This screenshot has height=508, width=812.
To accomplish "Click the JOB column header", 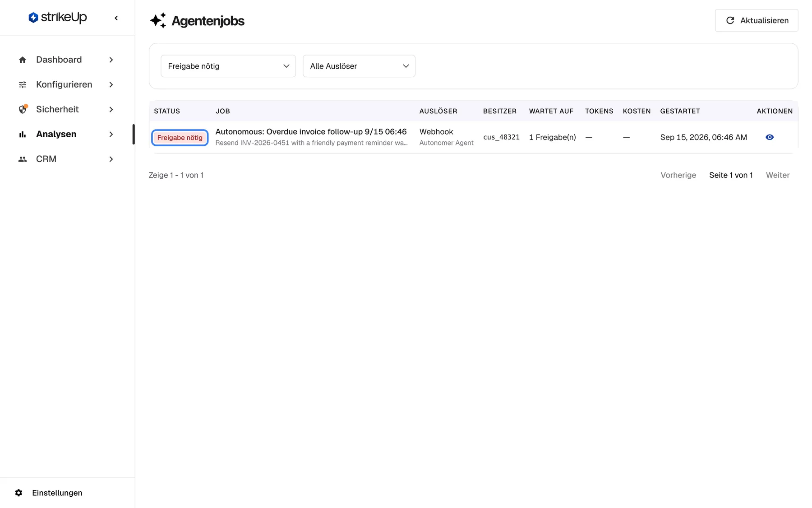I will [223, 111].
